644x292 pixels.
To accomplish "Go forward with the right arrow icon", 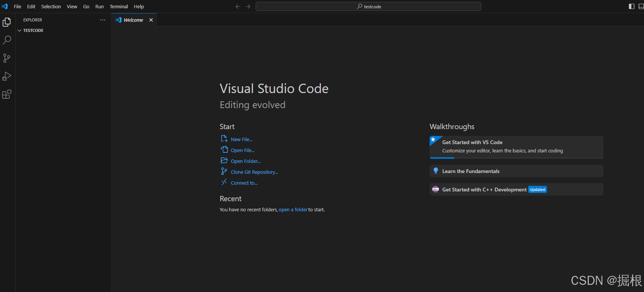I will pyautogui.click(x=248, y=6).
